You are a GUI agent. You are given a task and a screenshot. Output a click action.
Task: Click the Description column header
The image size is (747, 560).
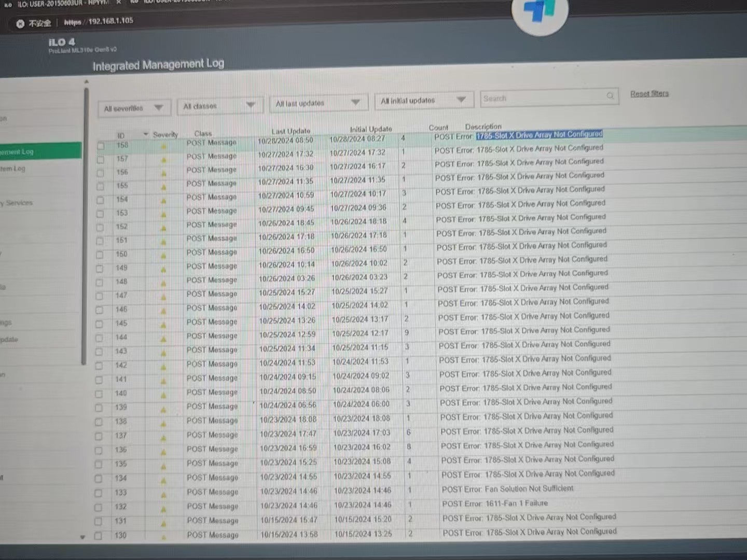click(483, 127)
